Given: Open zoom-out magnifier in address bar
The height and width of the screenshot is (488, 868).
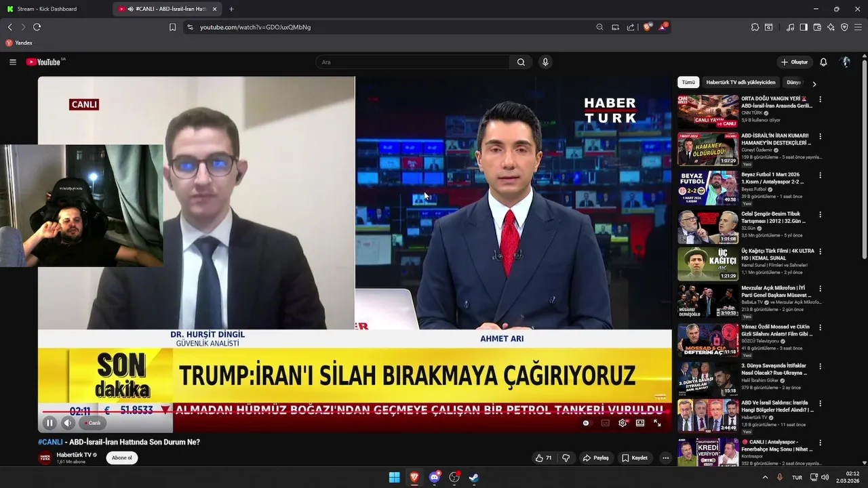Looking at the screenshot, I should (599, 27).
